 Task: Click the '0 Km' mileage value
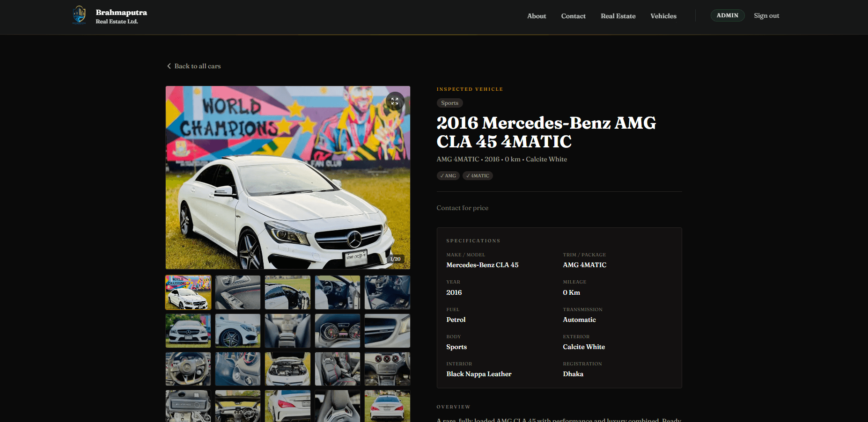click(571, 292)
